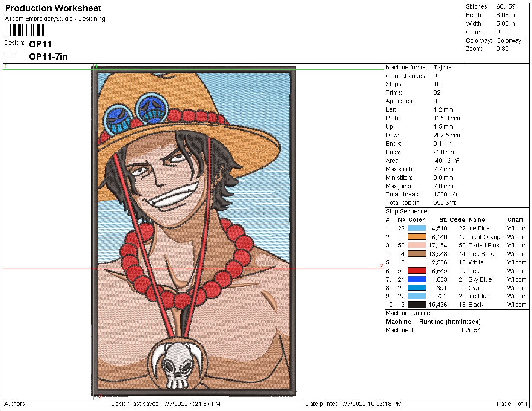The height and width of the screenshot is (411, 532).
Task: Click the 'Authors:' footer label
Action: coord(15,404)
